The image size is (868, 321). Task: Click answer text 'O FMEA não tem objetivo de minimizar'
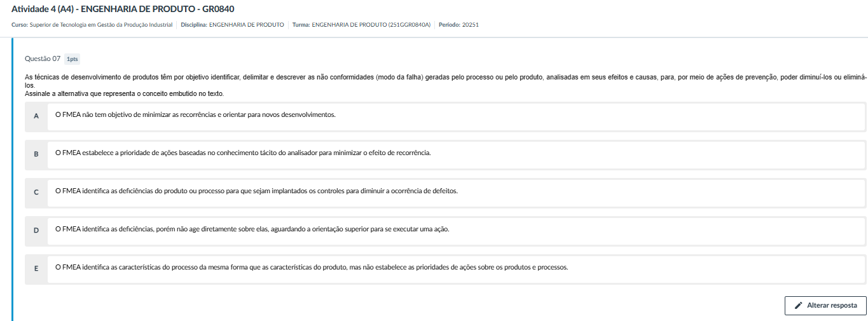pyautogui.click(x=195, y=115)
